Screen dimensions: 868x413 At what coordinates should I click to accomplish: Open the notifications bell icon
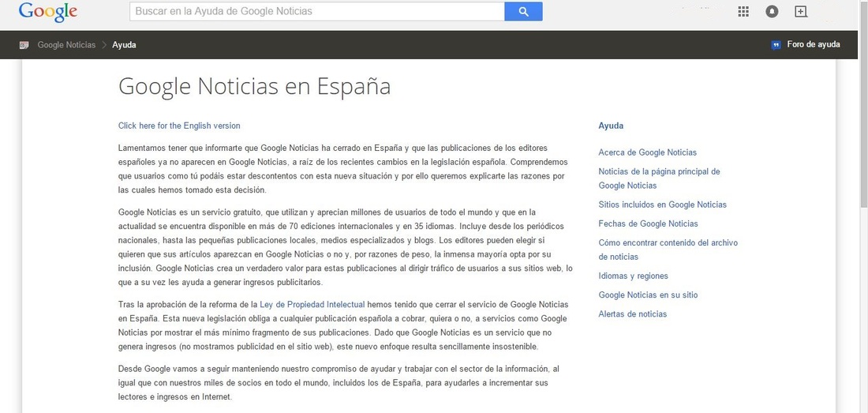pyautogui.click(x=772, y=12)
